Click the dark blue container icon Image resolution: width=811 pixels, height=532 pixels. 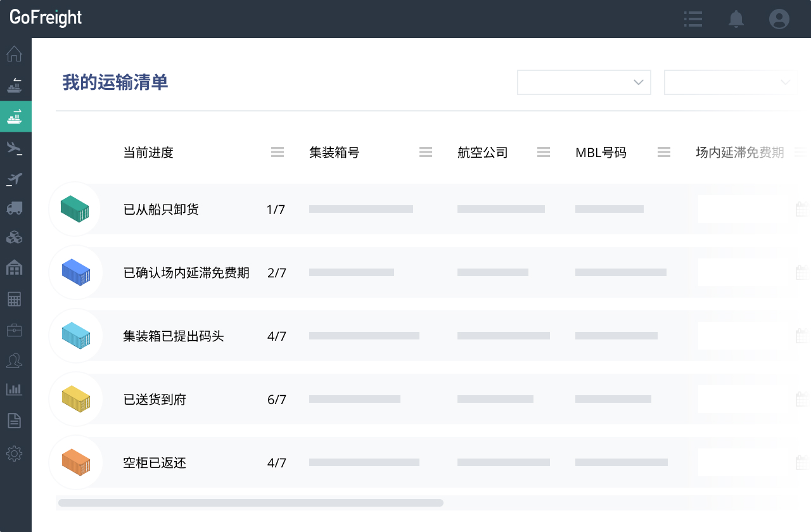(x=76, y=272)
